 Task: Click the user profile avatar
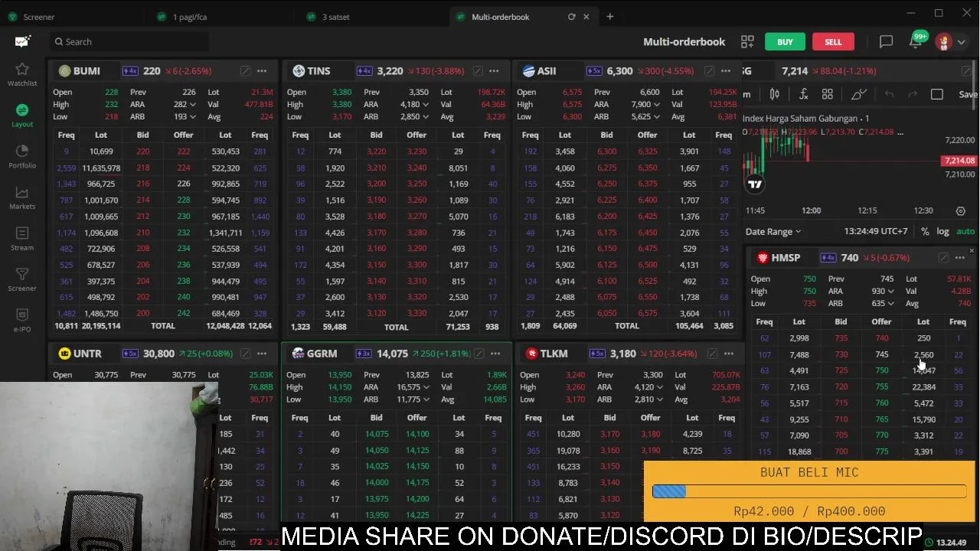tap(943, 42)
